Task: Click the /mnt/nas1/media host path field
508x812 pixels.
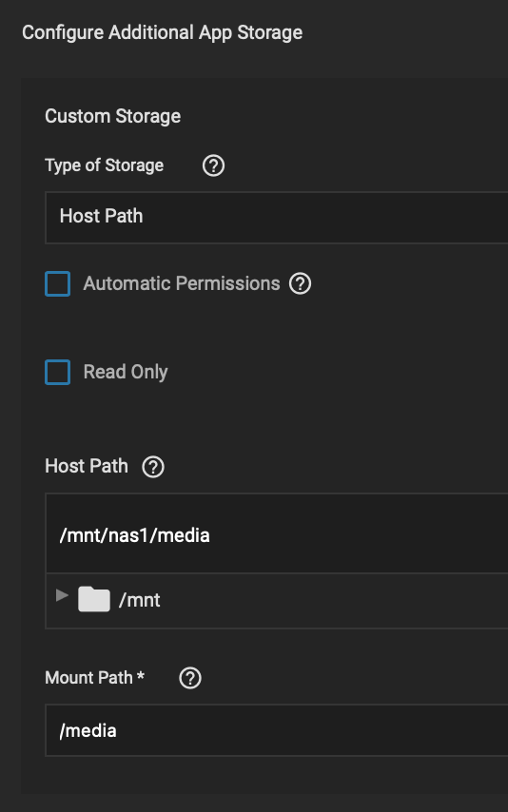Action: click(x=276, y=534)
